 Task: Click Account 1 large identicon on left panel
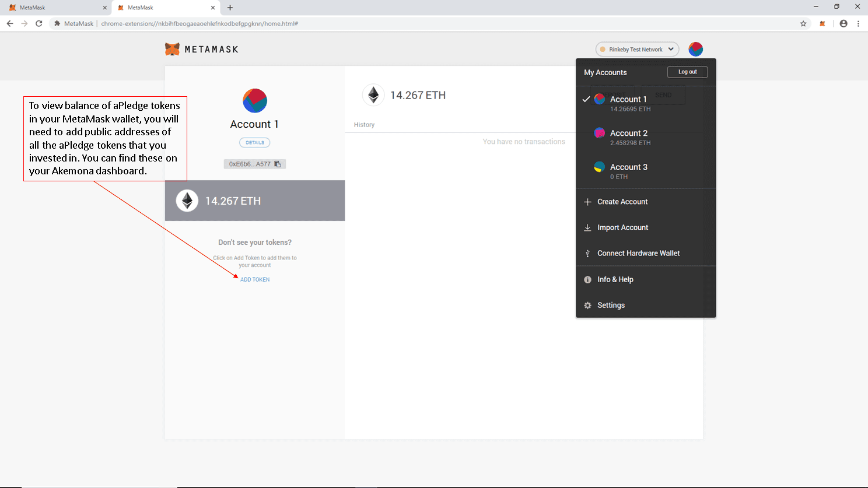click(255, 101)
